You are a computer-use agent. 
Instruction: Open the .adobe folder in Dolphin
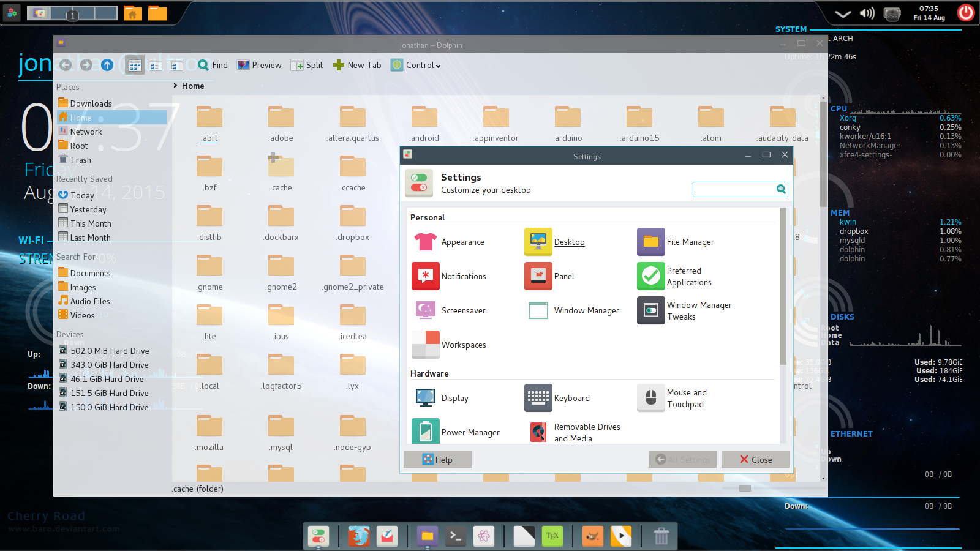[x=281, y=124]
